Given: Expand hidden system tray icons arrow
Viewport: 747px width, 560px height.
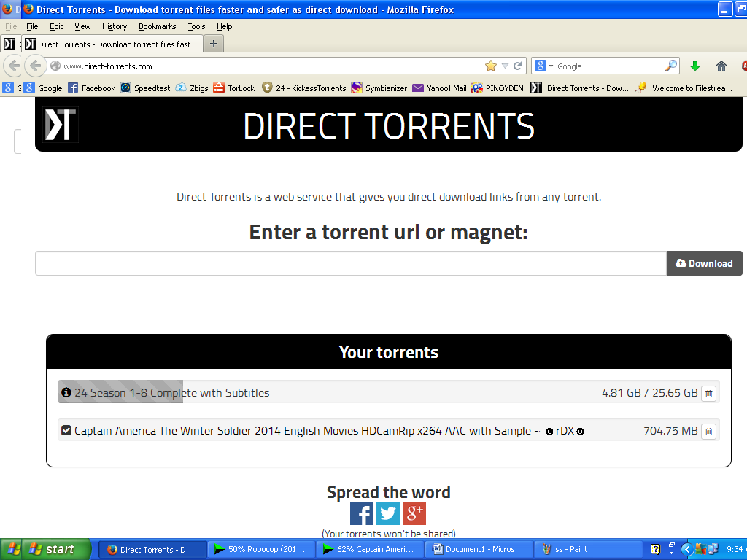Looking at the screenshot, I should 686,550.
